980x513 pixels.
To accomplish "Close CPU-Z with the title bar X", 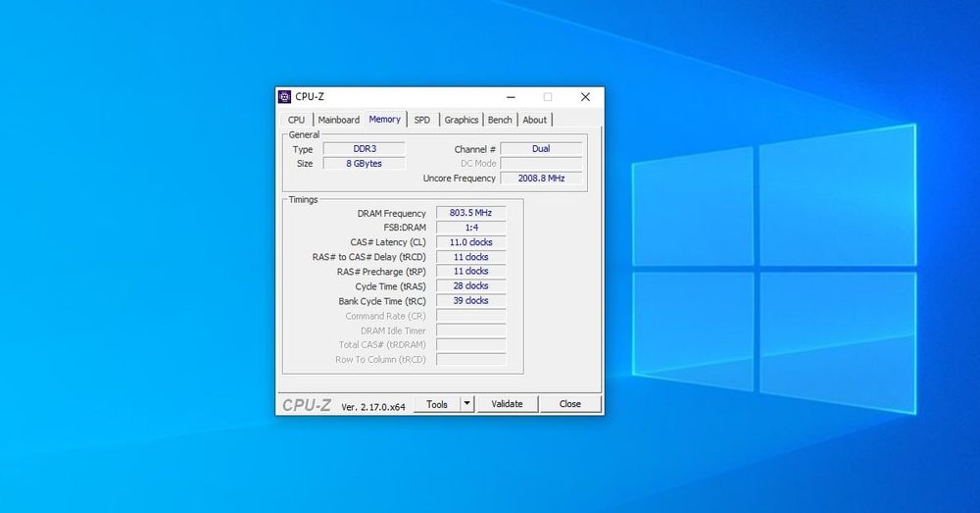I will tap(586, 97).
